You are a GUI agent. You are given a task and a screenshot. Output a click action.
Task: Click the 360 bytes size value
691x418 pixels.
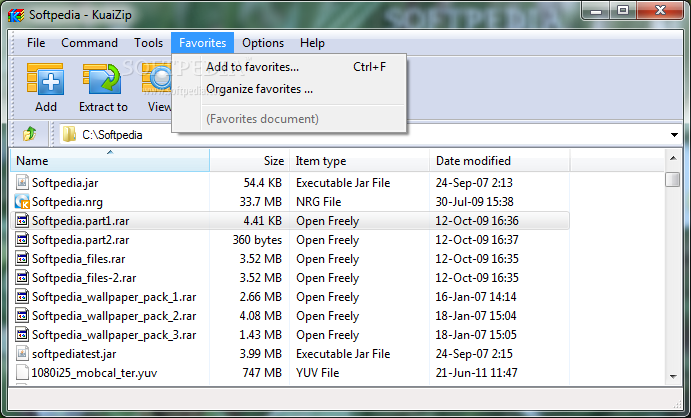point(257,240)
